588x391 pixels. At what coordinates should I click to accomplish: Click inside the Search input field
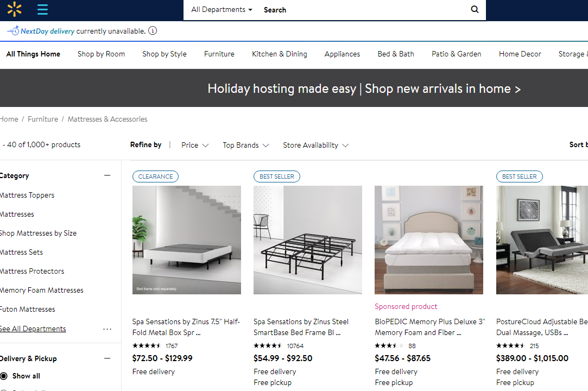364,10
